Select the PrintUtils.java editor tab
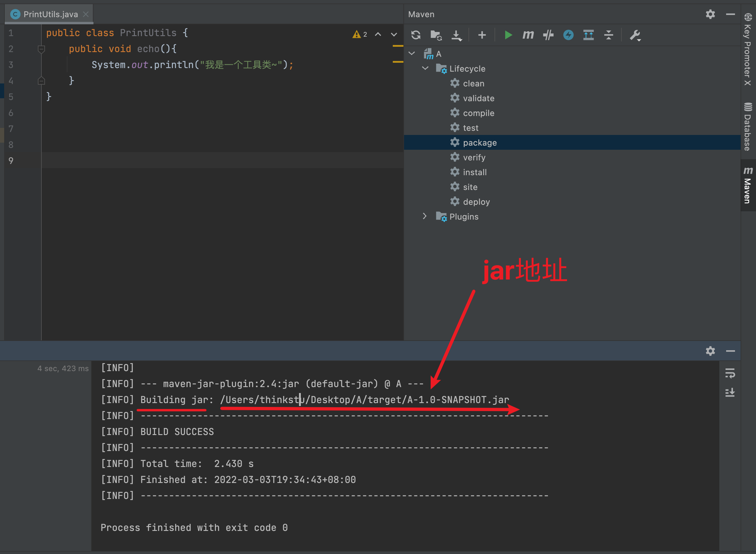 pyautogui.click(x=50, y=14)
